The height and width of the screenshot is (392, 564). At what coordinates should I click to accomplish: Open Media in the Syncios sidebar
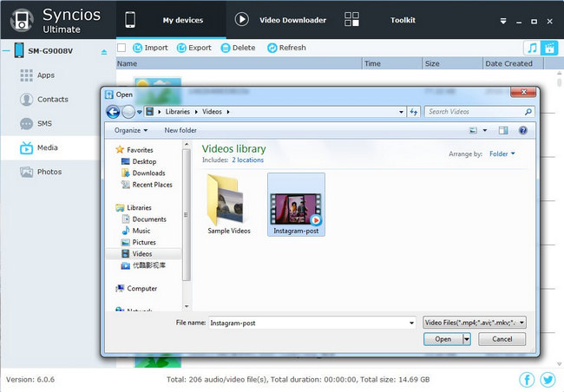coord(50,147)
